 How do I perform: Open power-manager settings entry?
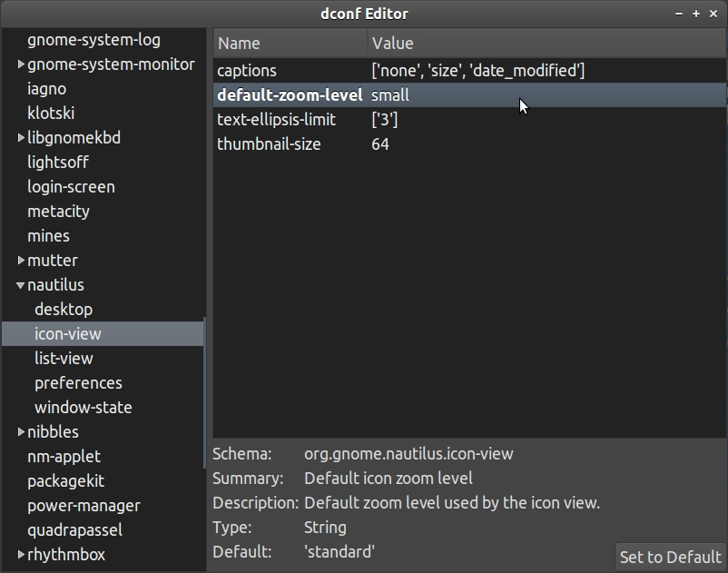tap(84, 506)
